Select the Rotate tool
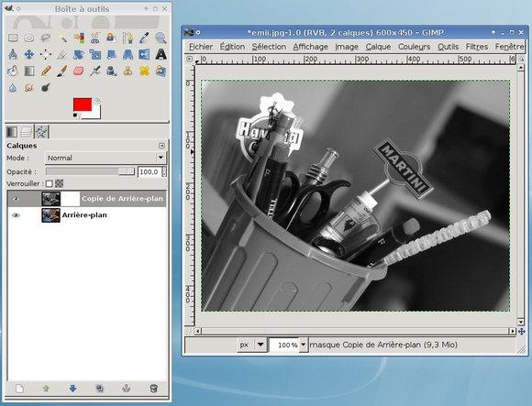Viewport: 532px width, 406px height. [79, 54]
